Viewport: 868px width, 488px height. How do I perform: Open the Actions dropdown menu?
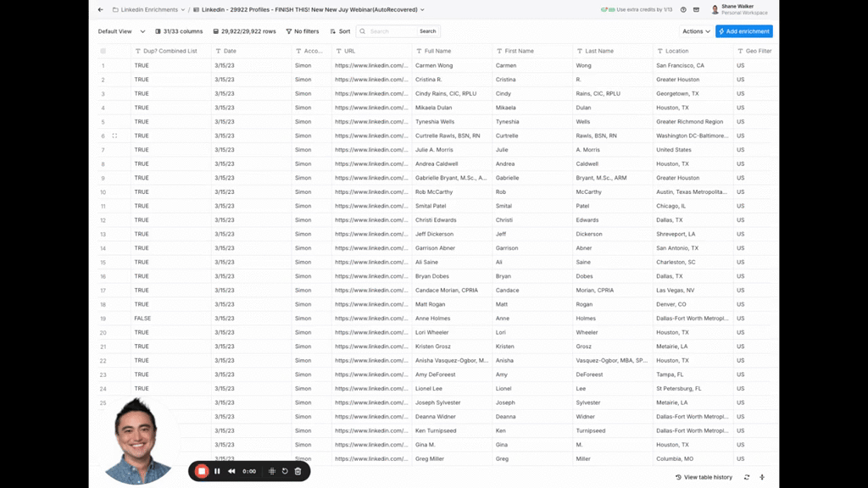(x=696, y=31)
